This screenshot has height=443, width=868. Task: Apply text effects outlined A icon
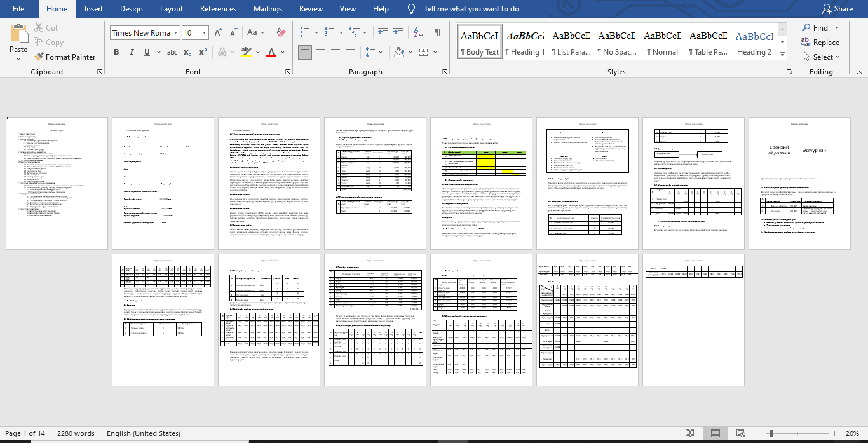coord(222,52)
